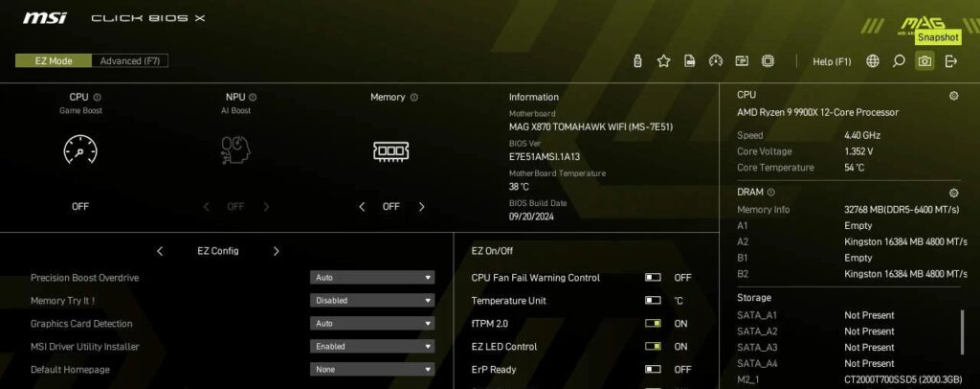Click the Storage list scrollbar
This screenshot has width=980, height=389.
[962, 332]
